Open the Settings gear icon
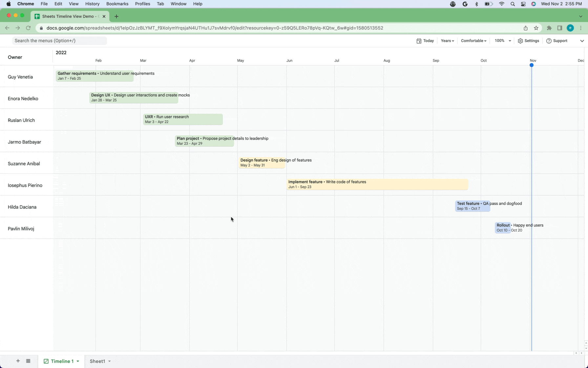Image resolution: width=588 pixels, height=368 pixels. pos(520,41)
